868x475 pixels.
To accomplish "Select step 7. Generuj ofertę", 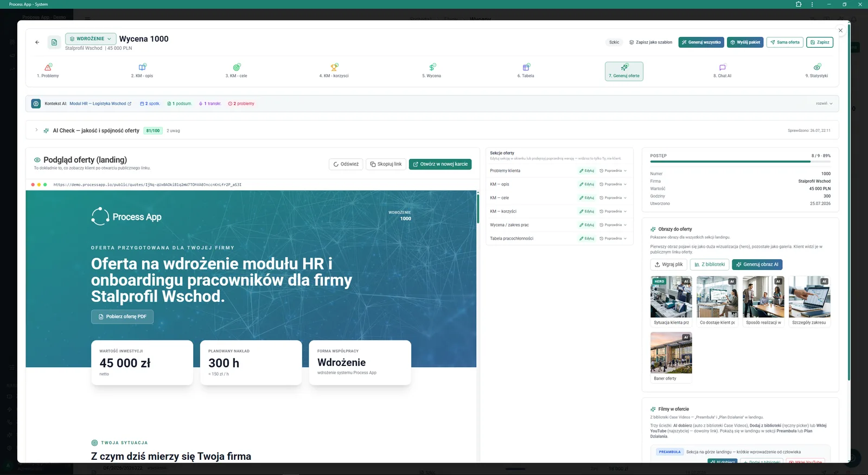I will [624, 71].
